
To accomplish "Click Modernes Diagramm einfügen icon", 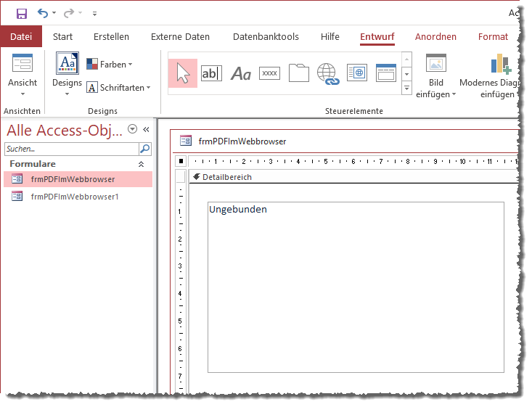I will [x=501, y=64].
